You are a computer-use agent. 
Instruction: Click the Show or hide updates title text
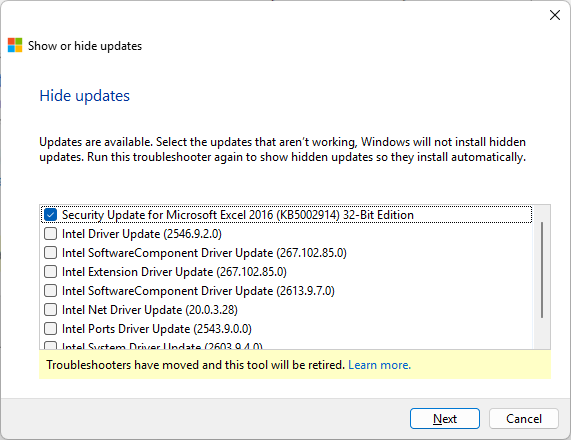(85, 46)
